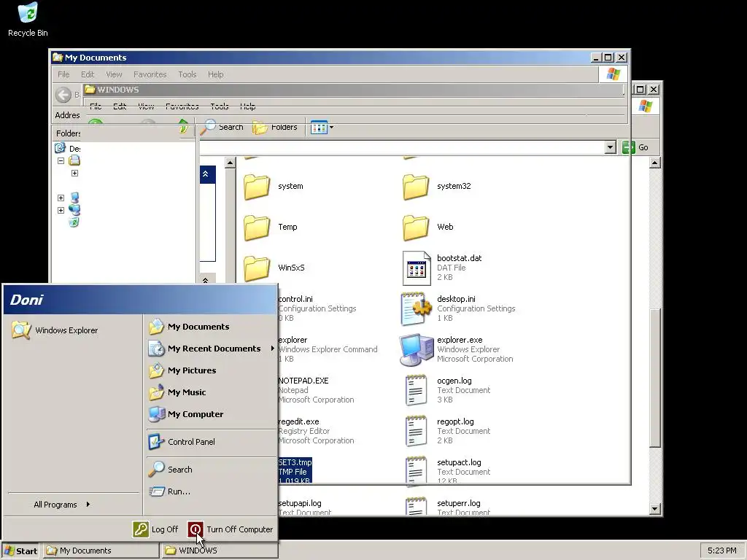
Task: Open Edit menu in My Documents window
Action: [x=88, y=74]
